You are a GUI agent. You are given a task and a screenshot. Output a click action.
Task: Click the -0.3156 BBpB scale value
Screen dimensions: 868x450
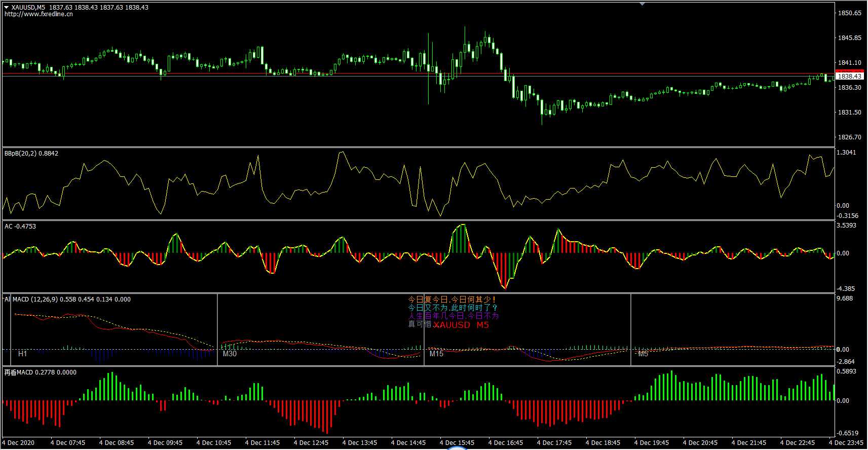pyautogui.click(x=847, y=216)
